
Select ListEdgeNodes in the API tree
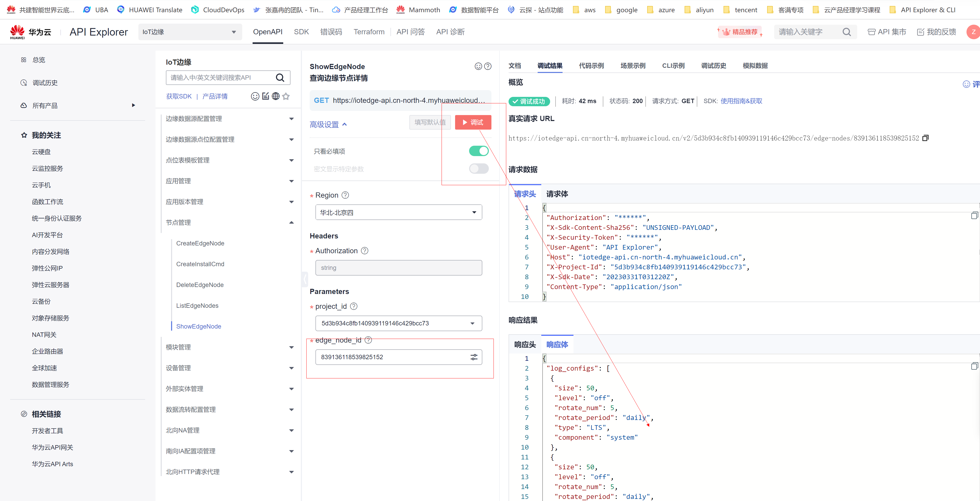[x=197, y=306]
